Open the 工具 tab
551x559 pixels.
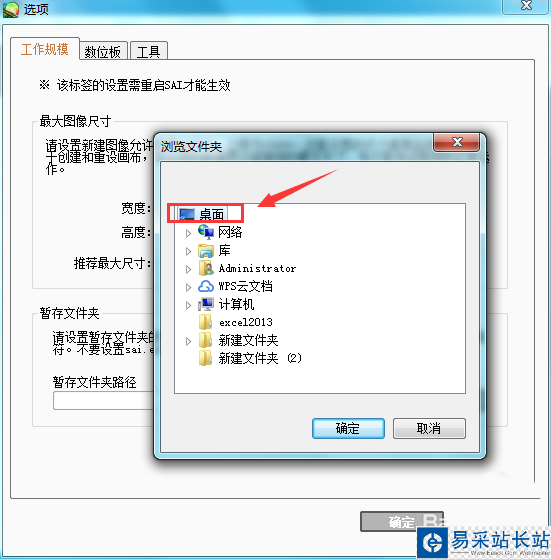(x=149, y=51)
